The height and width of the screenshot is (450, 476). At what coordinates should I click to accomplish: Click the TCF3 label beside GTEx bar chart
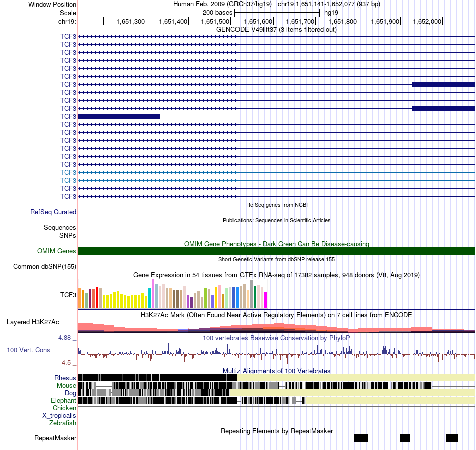click(68, 295)
